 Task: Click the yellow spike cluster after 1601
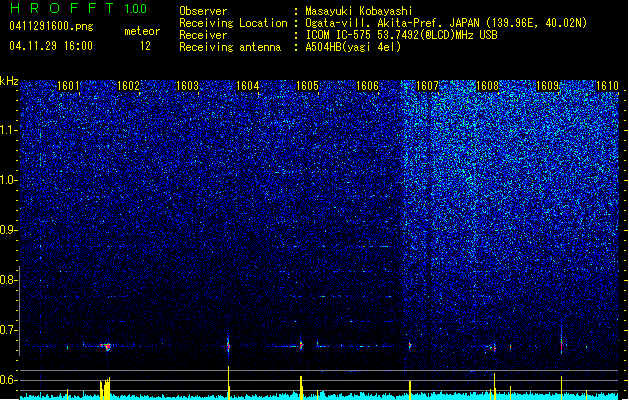[105, 388]
